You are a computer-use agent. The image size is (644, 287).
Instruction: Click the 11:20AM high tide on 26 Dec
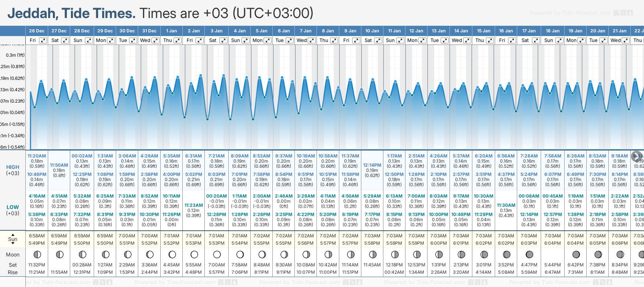click(37, 156)
